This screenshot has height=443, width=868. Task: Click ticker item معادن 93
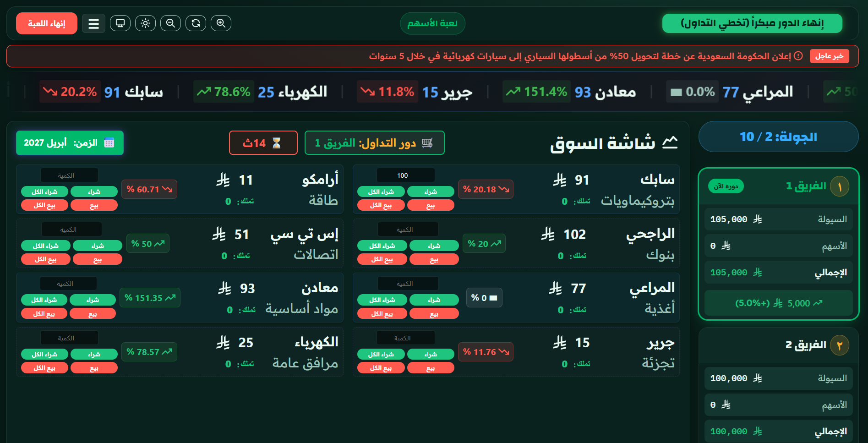(x=569, y=92)
